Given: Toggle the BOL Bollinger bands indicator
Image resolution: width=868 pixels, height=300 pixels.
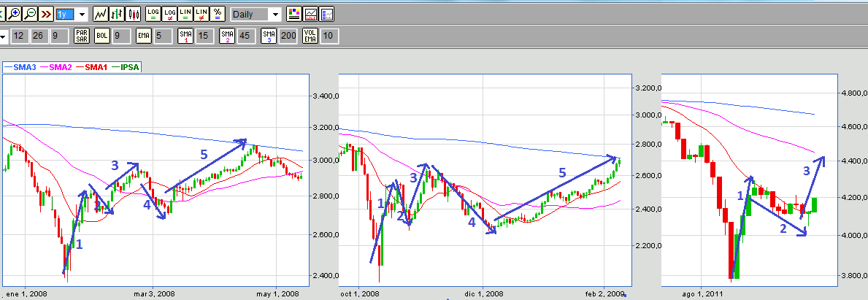Looking at the screenshot, I should click(x=102, y=36).
